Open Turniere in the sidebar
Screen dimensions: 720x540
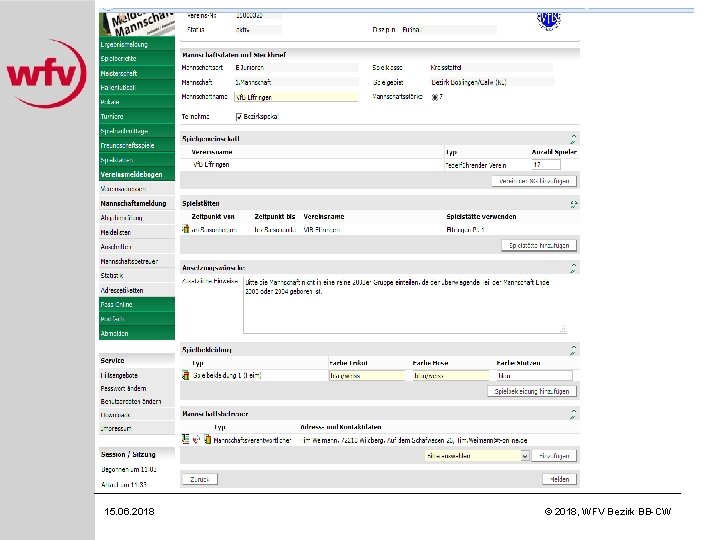tap(137, 116)
